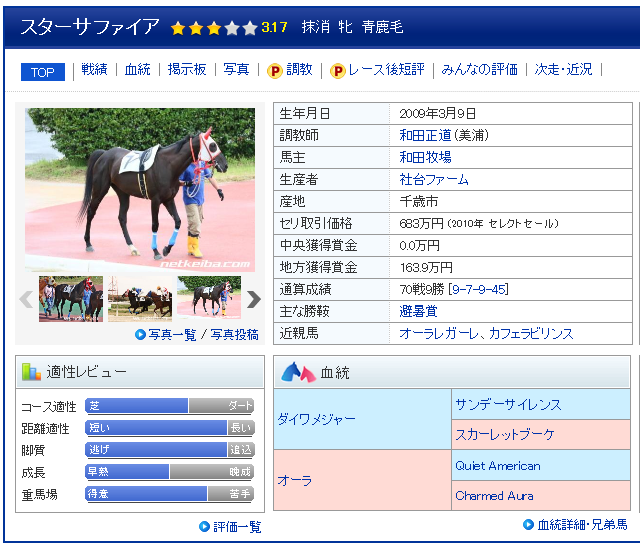Open the レース後短評 tab

coord(386,69)
